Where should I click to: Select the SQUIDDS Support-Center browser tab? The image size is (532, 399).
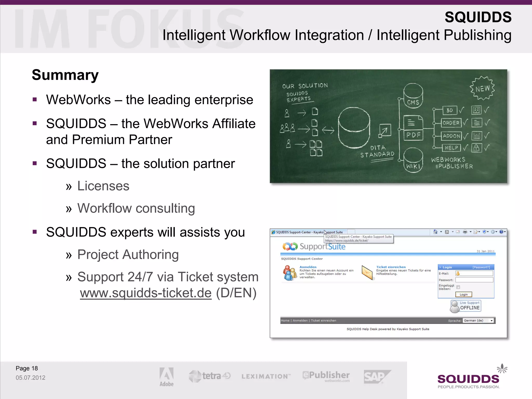309,232
